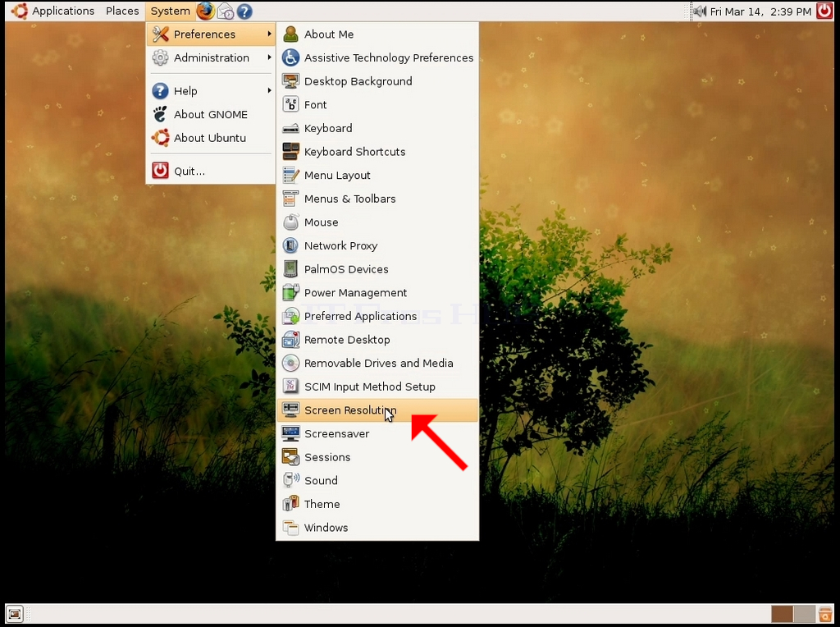
Task: Launch Firefox from the top panel icon
Action: tap(205, 11)
